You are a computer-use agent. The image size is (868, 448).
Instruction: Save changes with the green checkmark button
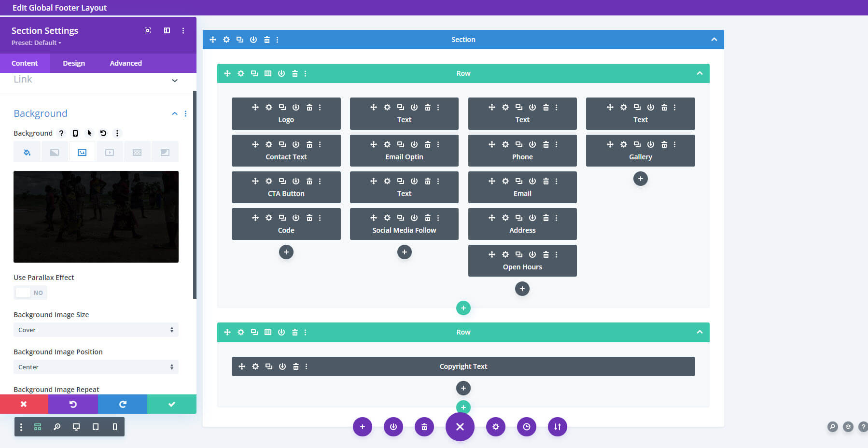[x=171, y=404]
